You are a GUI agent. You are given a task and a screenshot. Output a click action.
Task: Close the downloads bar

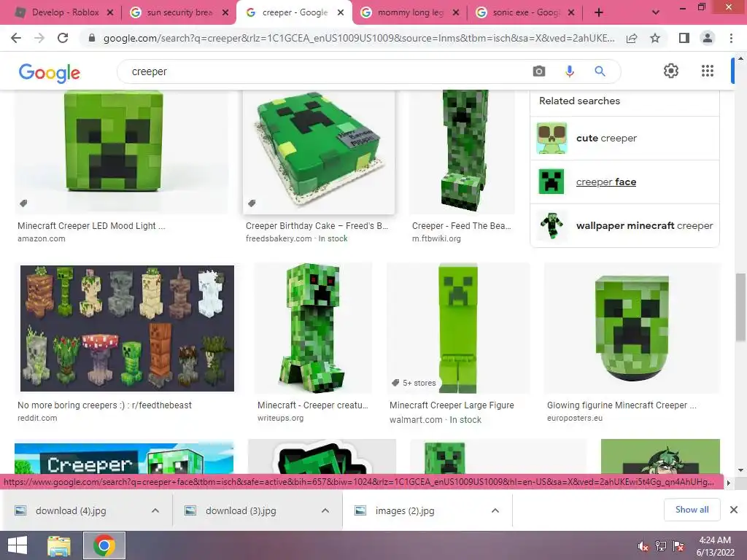[x=734, y=510]
